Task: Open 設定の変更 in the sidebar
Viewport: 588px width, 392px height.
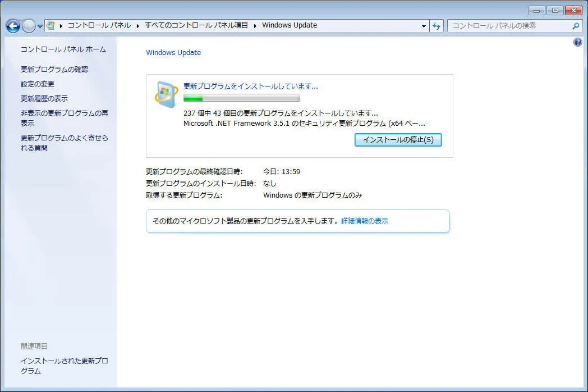Action: tap(38, 84)
